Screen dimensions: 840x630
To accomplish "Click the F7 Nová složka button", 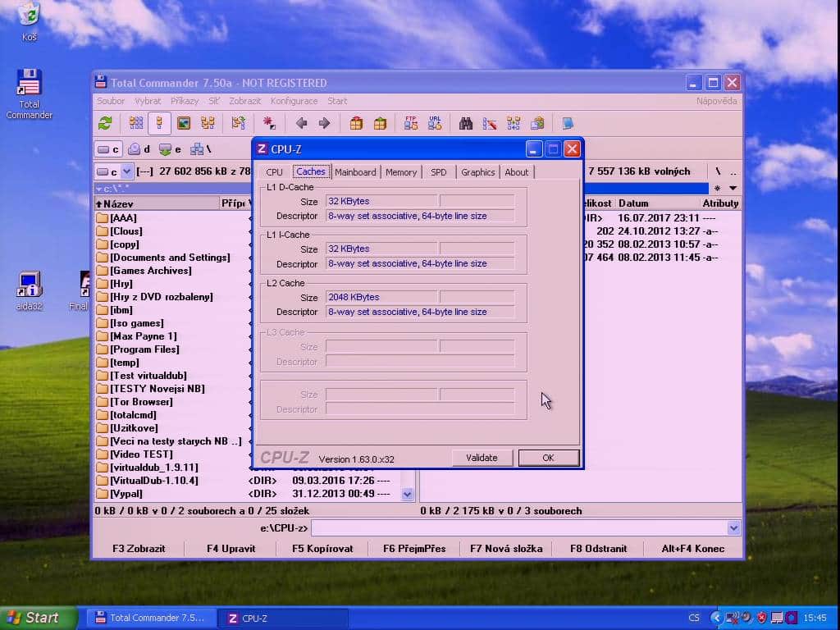I will (506, 549).
